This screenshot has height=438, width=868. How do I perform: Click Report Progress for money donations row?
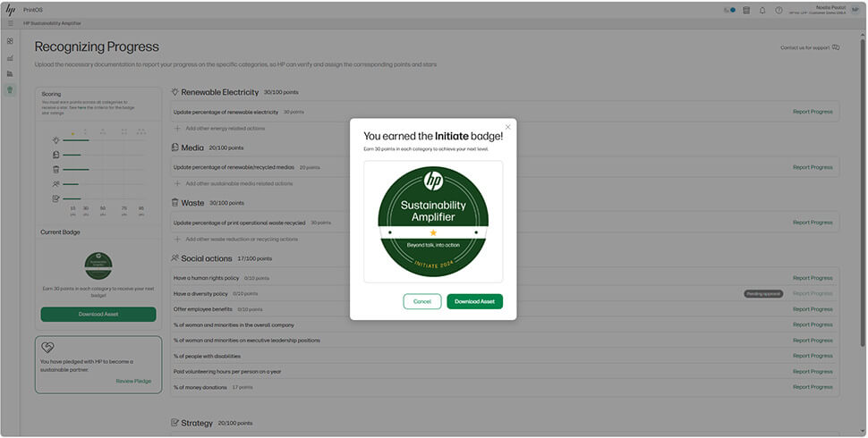(813, 387)
